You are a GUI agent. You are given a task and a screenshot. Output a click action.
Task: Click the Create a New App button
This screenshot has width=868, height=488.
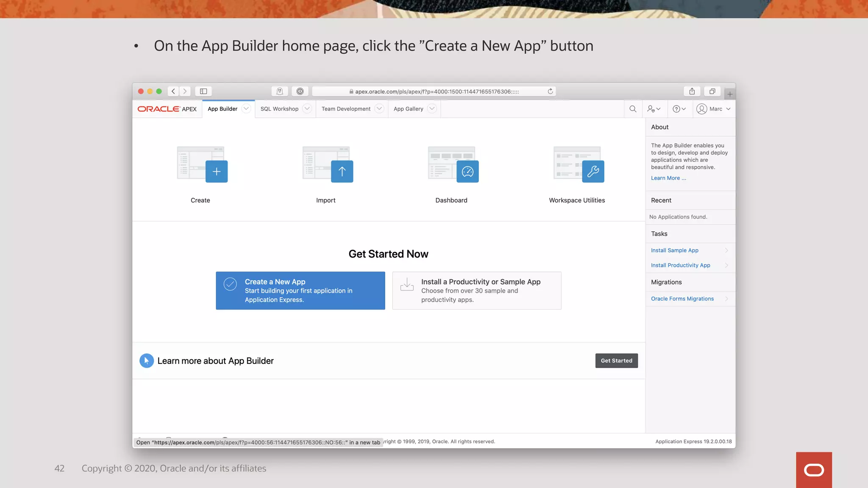[300, 291]
